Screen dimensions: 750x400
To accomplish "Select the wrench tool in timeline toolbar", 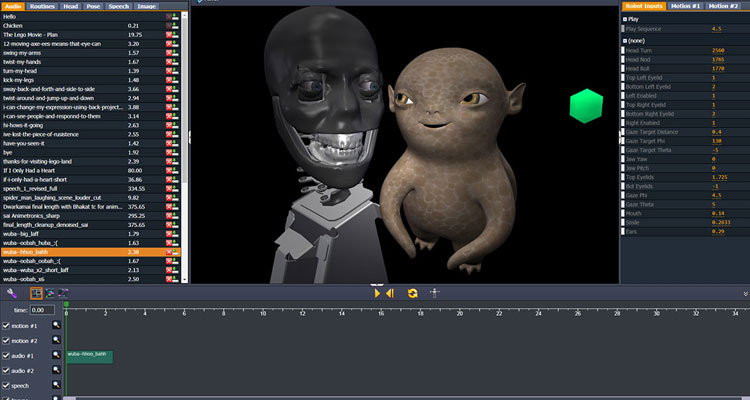I will [x=11, y=293].
